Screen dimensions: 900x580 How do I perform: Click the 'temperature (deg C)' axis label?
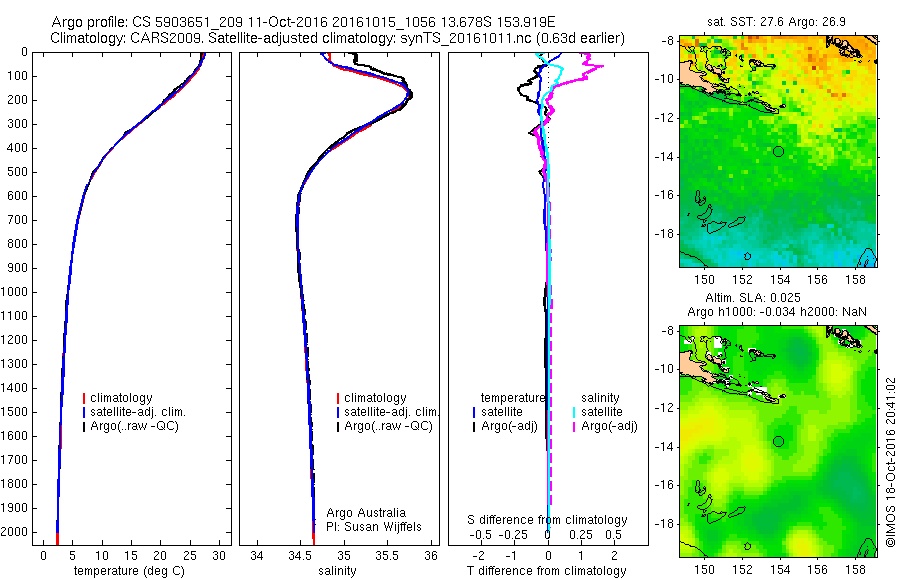(129, 570)
